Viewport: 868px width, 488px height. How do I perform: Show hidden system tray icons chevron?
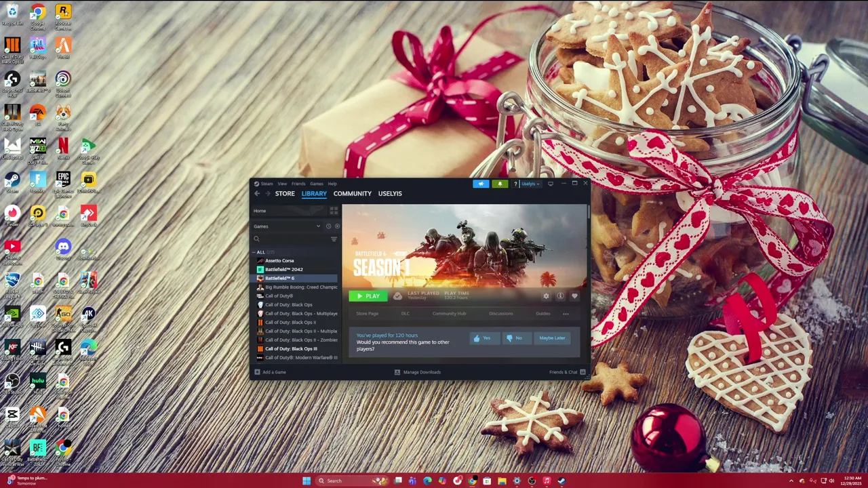[791, 481]
